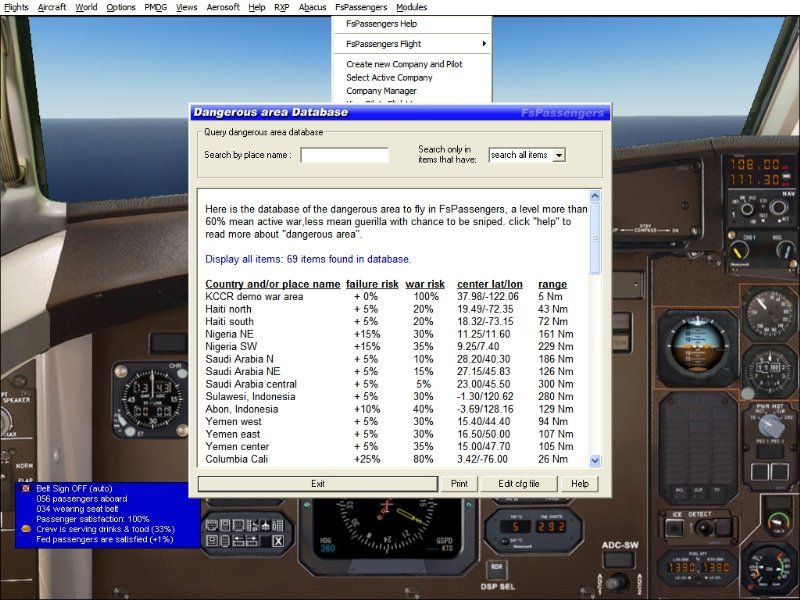Click the first icon in panel switcher bottom row
Image resolution: width=800 pixels, height=600 pixels.
point(212,541)
